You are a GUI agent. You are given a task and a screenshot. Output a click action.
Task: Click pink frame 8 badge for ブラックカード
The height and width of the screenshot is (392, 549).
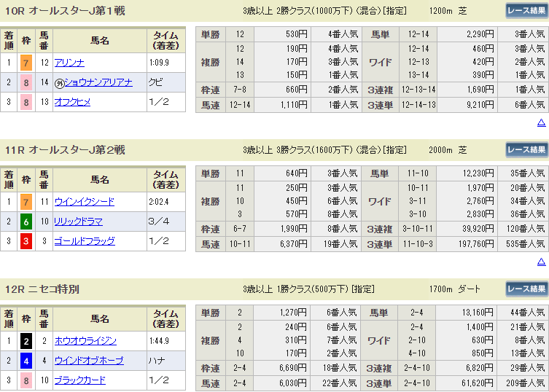coord(26,380)
